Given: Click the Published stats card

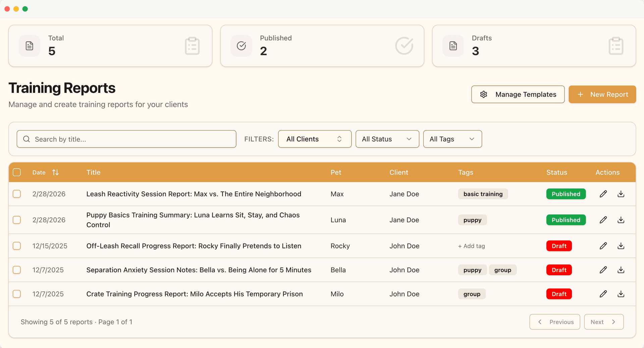Looking at the screenshot, I should [x=322, y=46].
